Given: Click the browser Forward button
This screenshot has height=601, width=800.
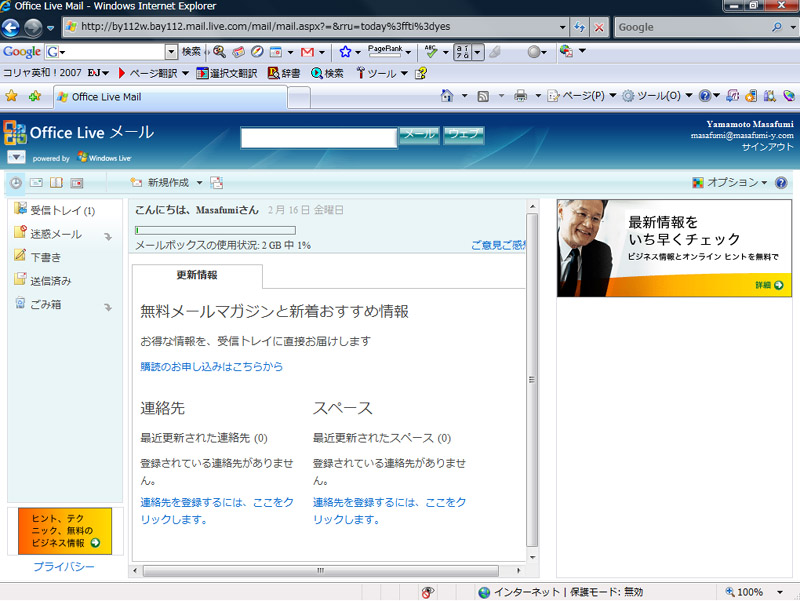Looking at the screenshot, I should [x=33, y=28].
